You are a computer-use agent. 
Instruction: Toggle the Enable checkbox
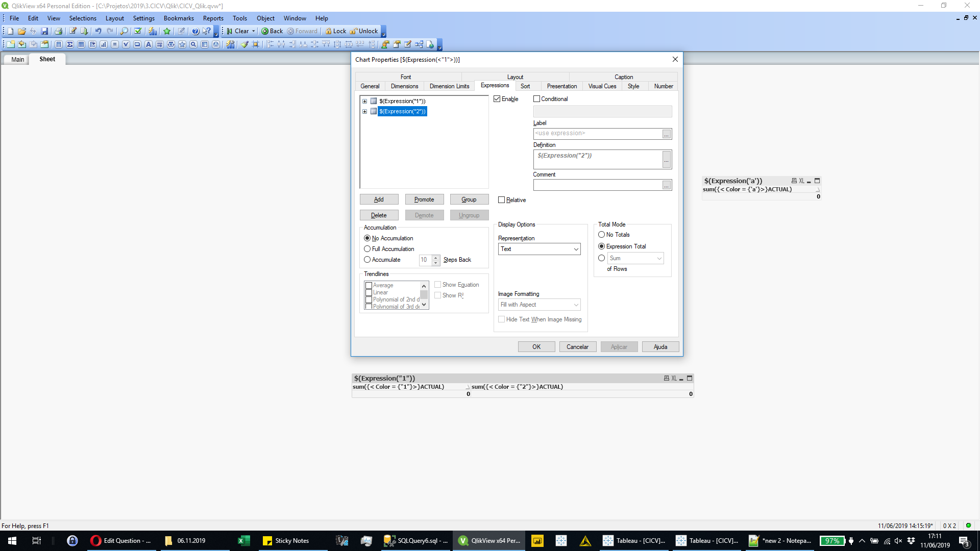(x=497, y=99)
